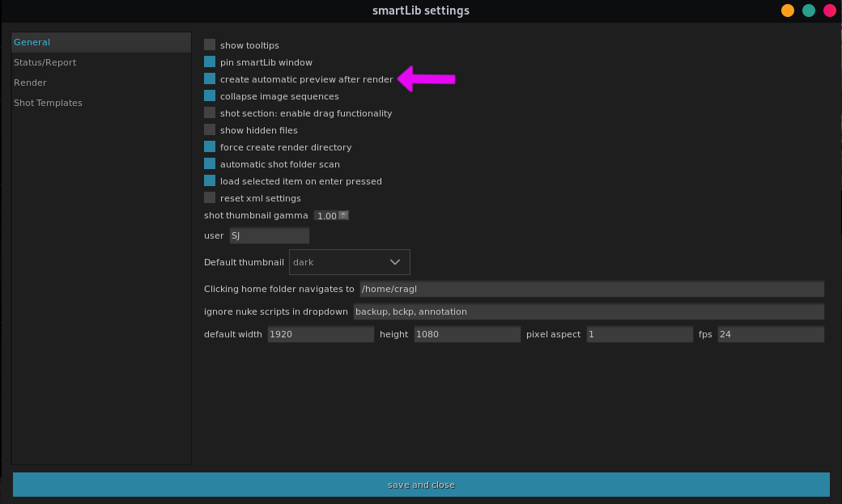This screenshot has width=842, height=504.
Task: Edit the default width value 1920
Action: [321, 334]
